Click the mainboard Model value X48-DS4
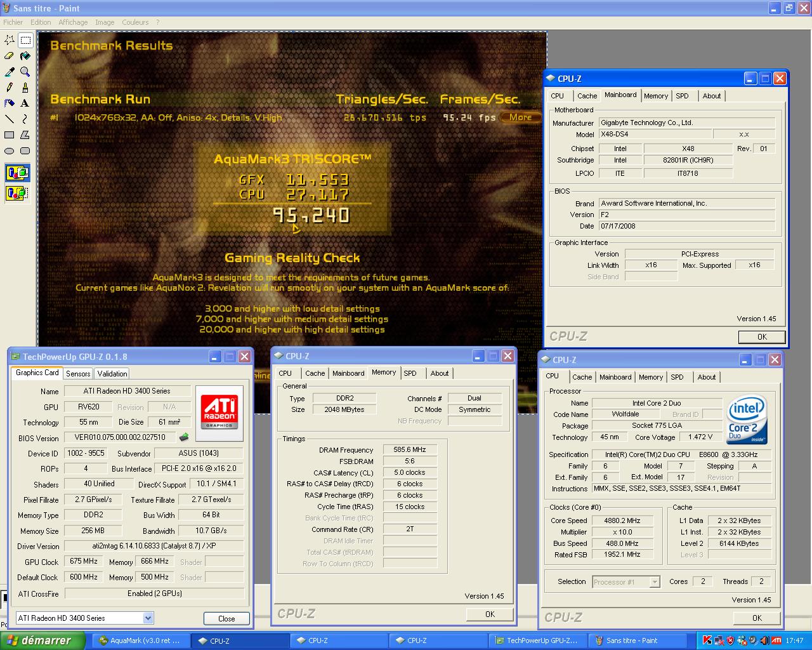Viewport: 812px width, 650px height. 654,134
